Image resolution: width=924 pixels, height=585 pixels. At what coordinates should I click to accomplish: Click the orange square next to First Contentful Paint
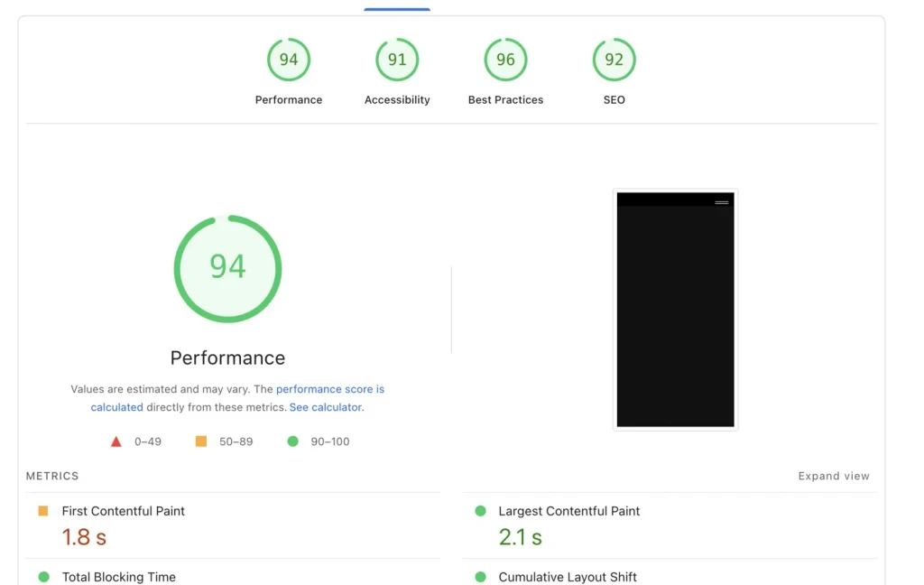tap(43, 511)
